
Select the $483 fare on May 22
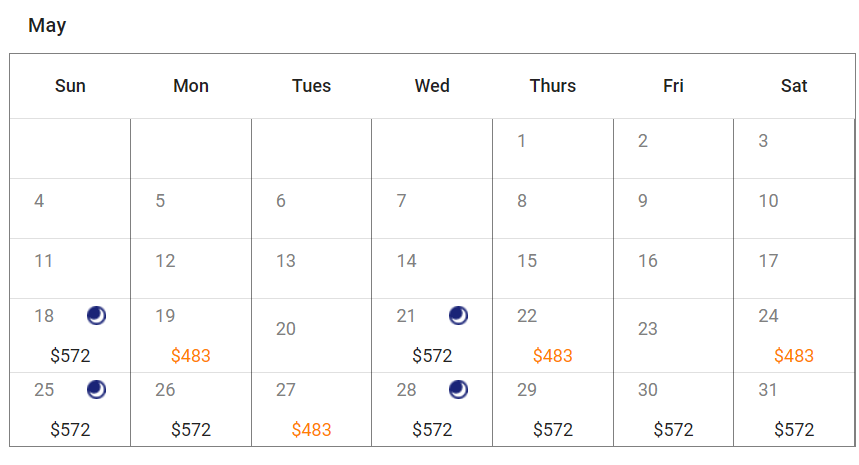[553, 356]
